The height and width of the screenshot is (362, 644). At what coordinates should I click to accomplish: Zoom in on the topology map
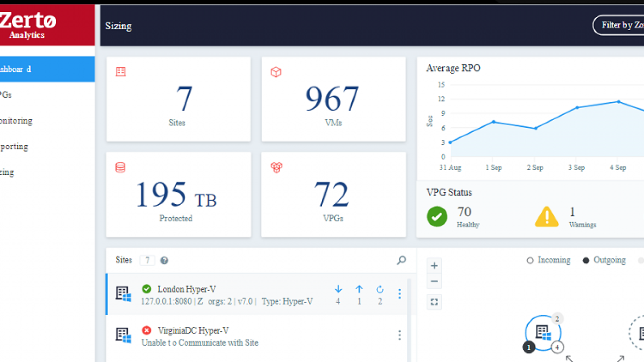pyautogui.click(x=434, y=265)
